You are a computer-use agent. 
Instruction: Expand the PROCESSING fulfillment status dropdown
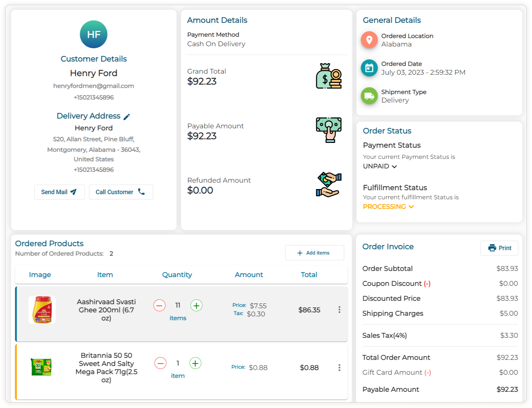click(388, 207)
